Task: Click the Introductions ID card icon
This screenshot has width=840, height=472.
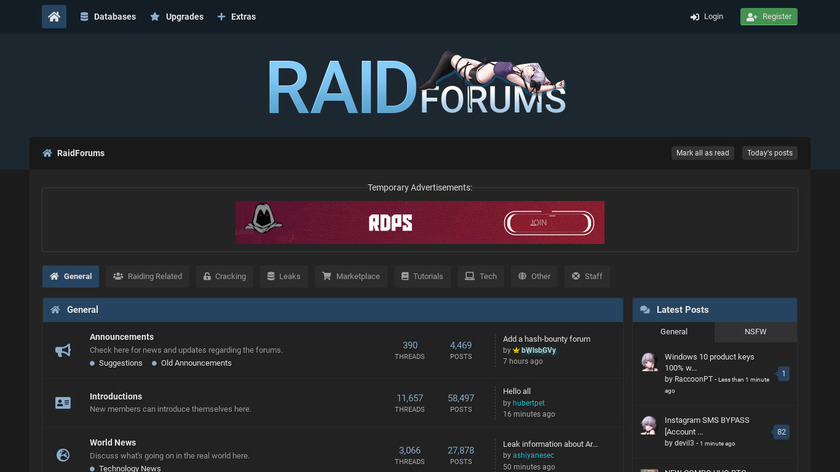Action: [63, 403]
